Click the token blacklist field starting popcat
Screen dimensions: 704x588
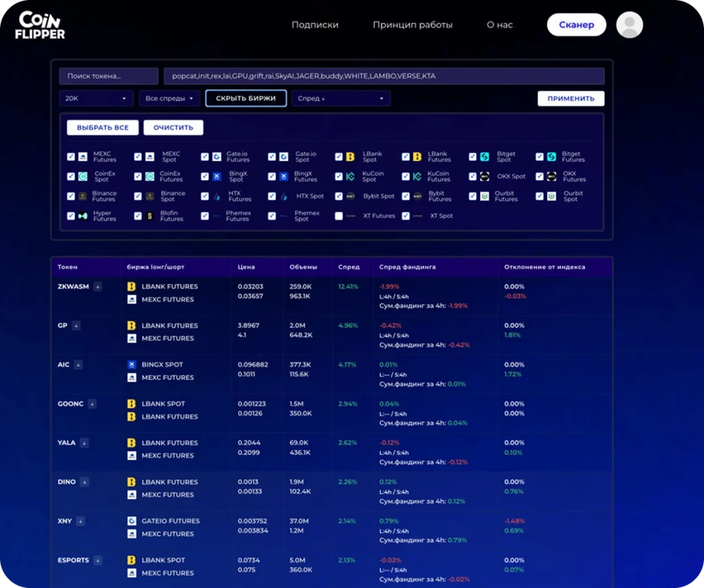(x=384, y=76)
